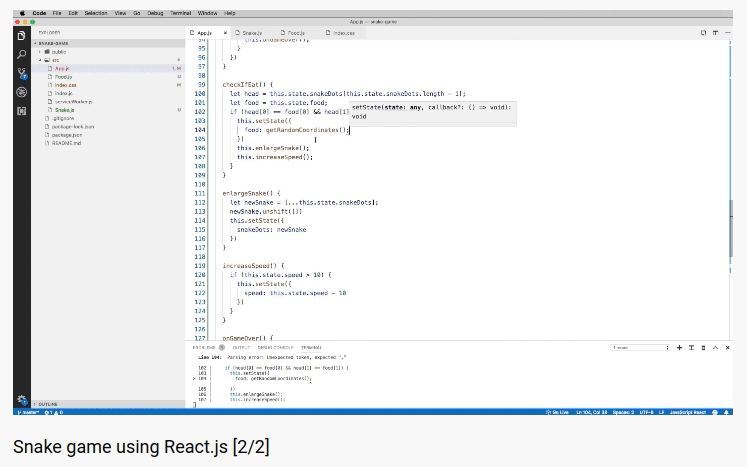Open the terminal selector dropdown
The image size is (747, 467).
coord(641,348)
